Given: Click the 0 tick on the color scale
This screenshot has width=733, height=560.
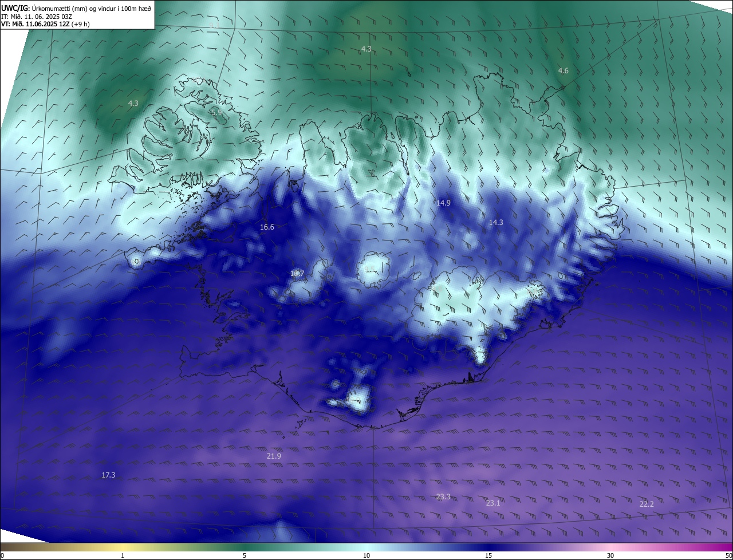Looking at the screenshot, I should click(2, 556).
